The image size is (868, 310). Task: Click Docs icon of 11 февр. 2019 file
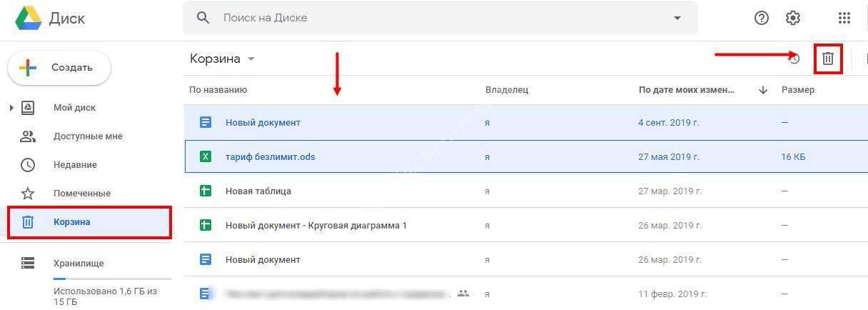[206, 293]
